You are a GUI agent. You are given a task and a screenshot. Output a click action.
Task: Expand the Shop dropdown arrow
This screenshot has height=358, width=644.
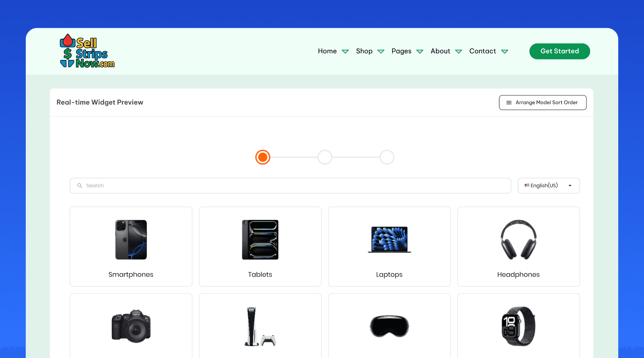click(x=381, y=51)
